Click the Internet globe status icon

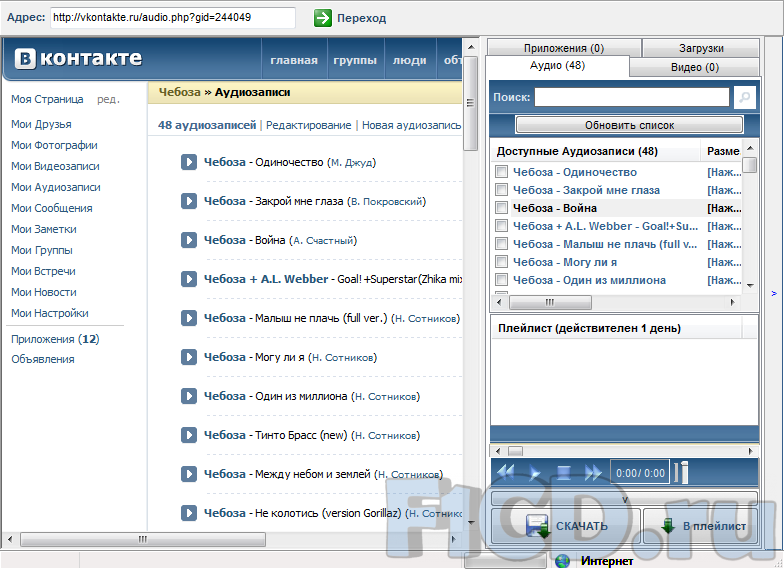coord(562,561)
